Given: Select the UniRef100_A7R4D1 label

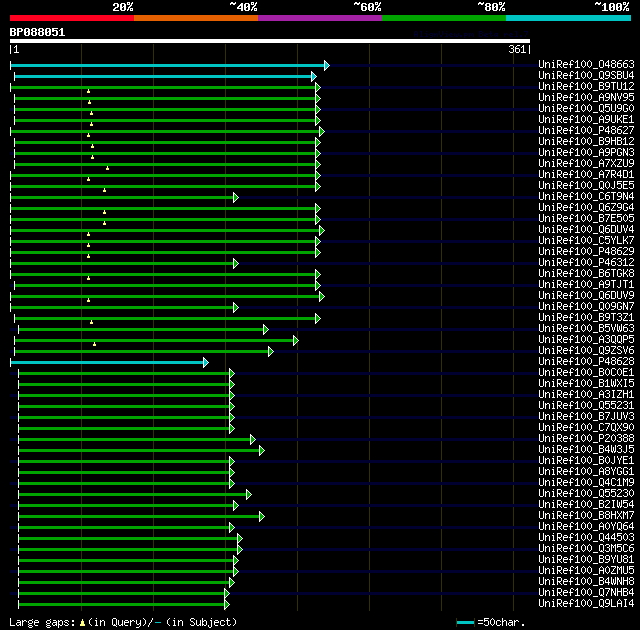Looking at the screenshot, I should coord(586,174).
